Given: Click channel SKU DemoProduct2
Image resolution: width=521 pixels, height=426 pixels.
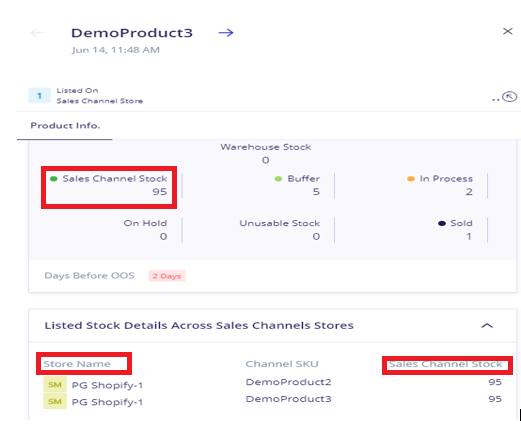Looking at the screenshot, I should (x=288, y=382).
